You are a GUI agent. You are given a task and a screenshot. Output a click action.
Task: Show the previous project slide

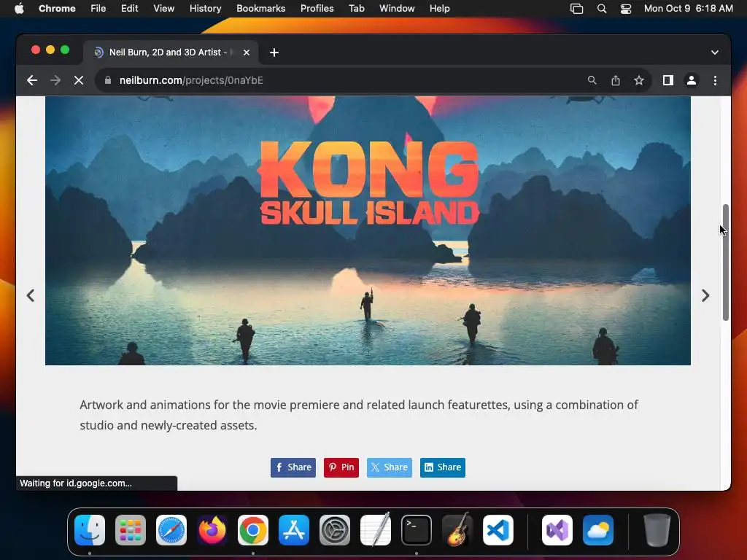[x=31, y=296]
